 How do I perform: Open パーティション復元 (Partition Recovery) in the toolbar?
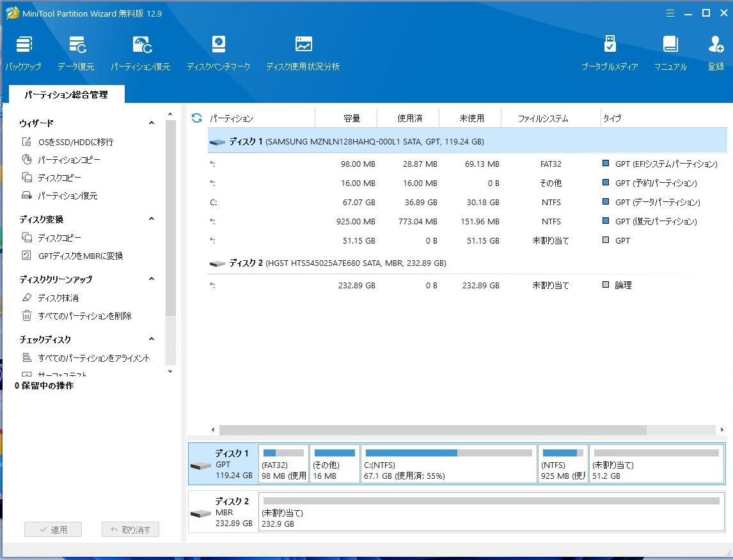pyautogui.click(x=141, y=45)
